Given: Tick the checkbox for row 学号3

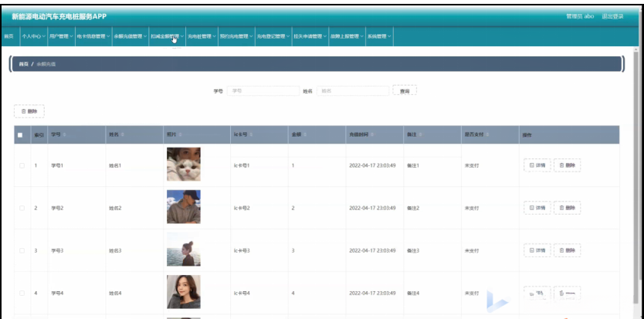Looking at the screenshot, I should tap(22, 250).
